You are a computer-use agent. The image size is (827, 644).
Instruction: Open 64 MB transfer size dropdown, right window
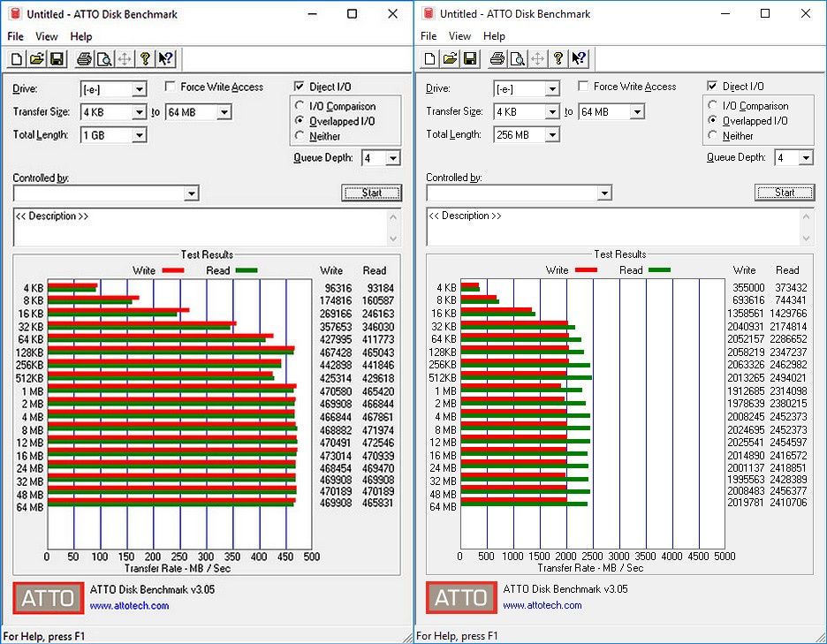point(638,111)
